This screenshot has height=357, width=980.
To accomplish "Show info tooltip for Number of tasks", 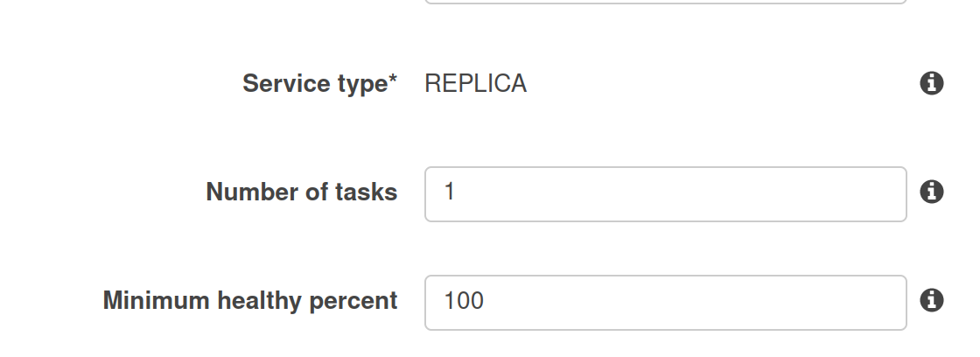I will tap(931, 192).
